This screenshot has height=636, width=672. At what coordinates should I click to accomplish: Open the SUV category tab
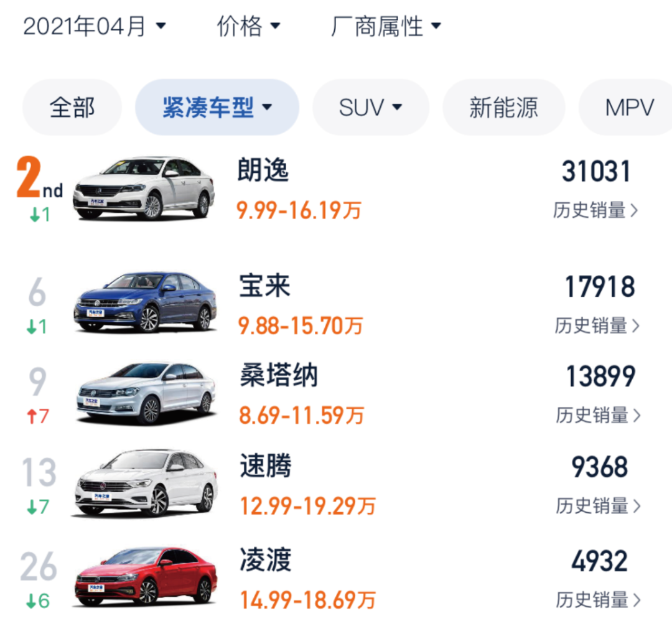(370, 108)
